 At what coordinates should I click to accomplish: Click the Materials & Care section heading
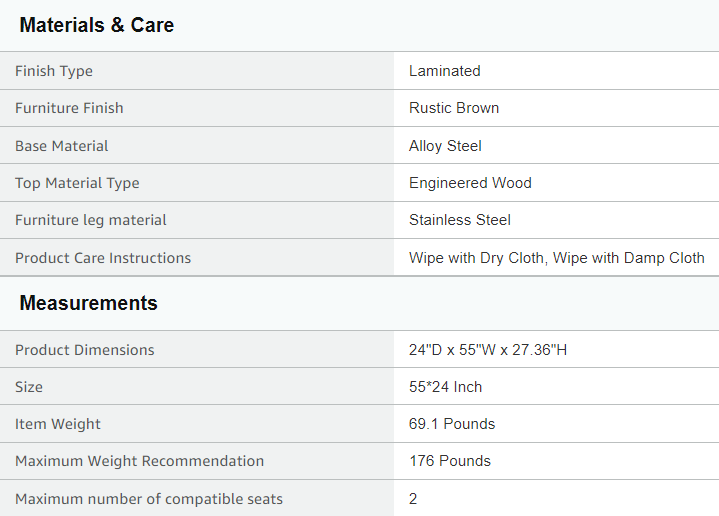[97, 26]
